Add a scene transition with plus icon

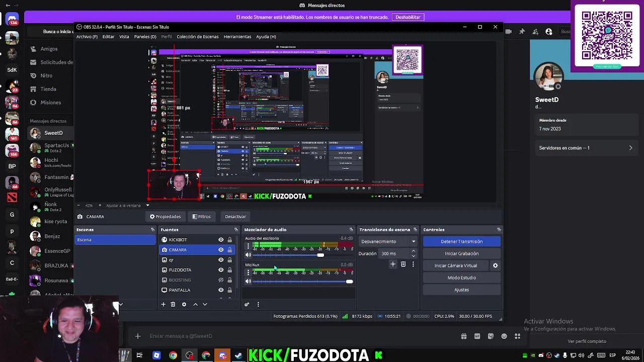point(393,264)
